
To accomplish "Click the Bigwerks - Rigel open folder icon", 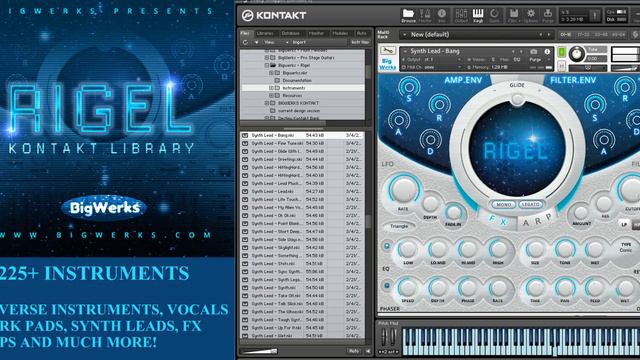I will point(273,65).
